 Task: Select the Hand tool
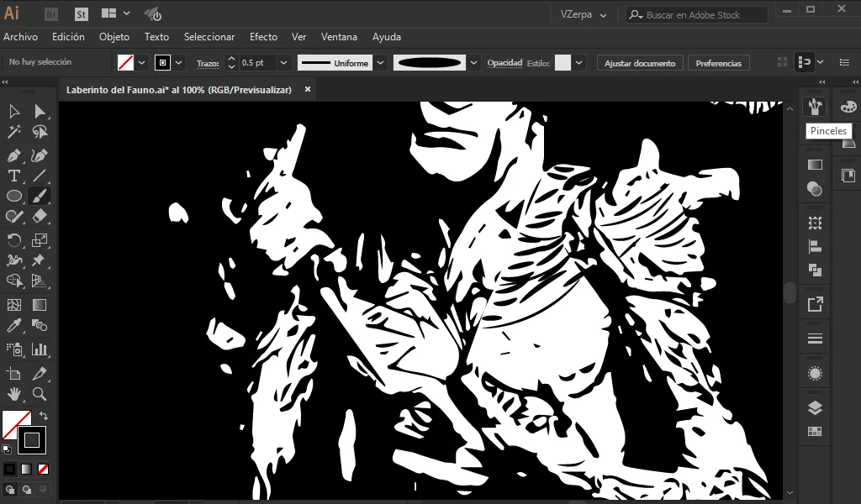coord(14,394)
